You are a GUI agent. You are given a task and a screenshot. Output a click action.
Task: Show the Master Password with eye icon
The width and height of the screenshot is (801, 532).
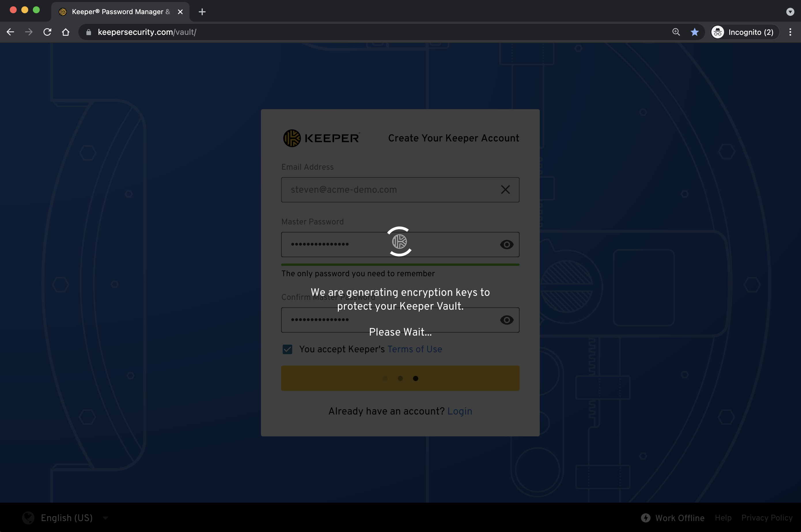(x=507, y=244)
